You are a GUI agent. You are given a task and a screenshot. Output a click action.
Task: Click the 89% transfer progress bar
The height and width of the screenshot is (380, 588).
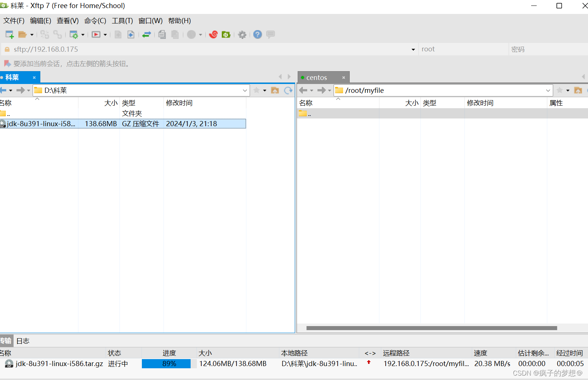pyautogui.click(x=169, y=363)
